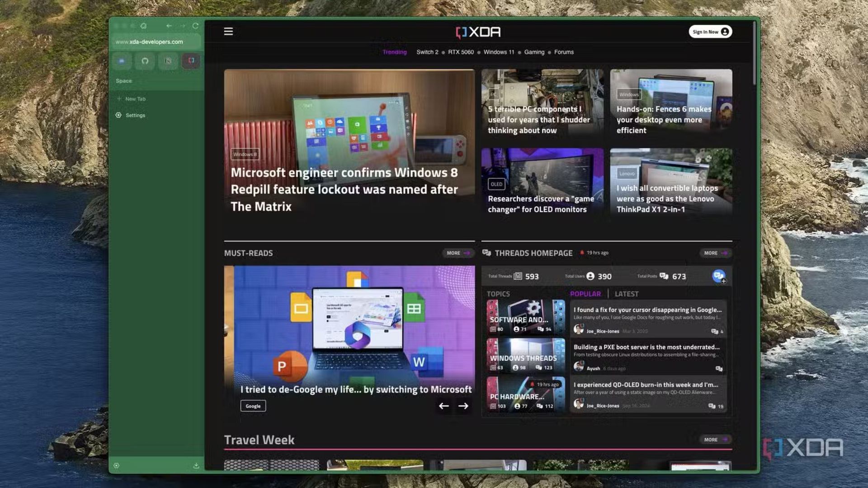Click the hexagon settings icon at sidebar bottom
The height and width of the screenshot is (488, 868).
[x=117, y=466]
